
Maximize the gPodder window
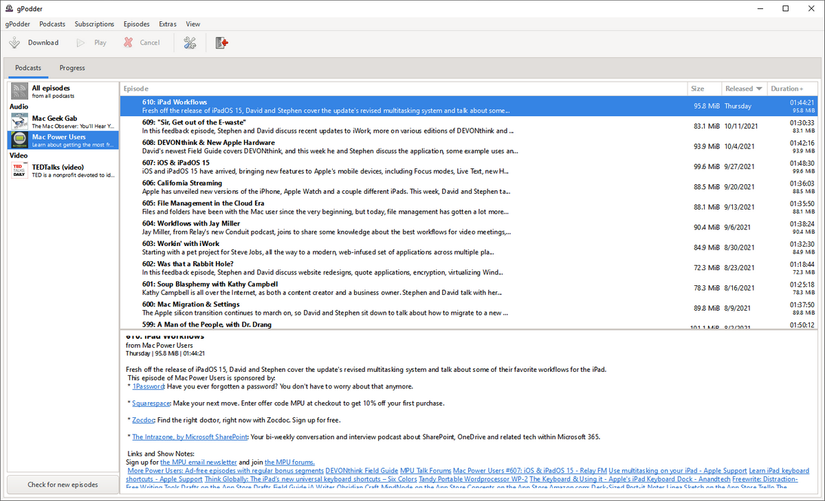(786, 8)
